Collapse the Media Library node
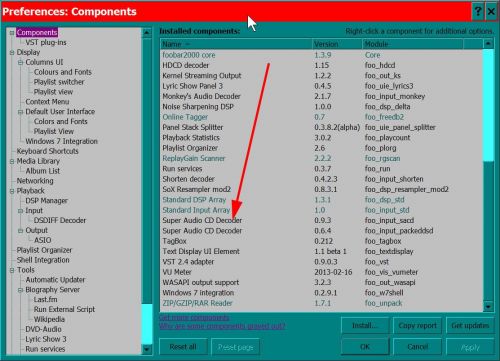 pyautogui.click(x=12, y=161)
